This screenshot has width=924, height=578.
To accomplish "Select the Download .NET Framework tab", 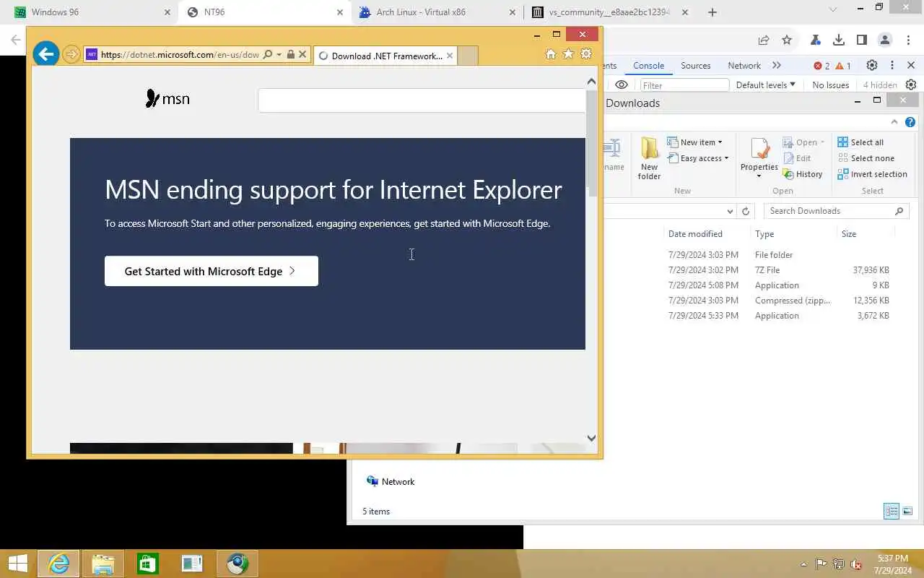I will [x=385, y=56].
